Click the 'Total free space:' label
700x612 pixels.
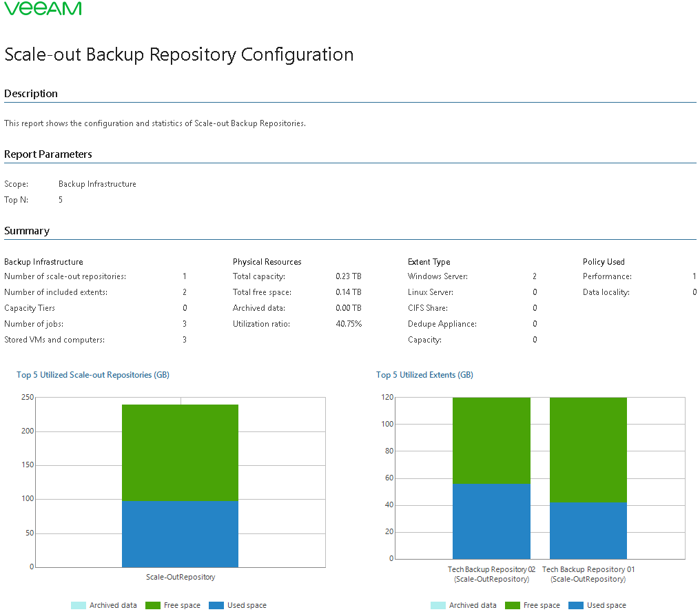[x=262, y=292]
